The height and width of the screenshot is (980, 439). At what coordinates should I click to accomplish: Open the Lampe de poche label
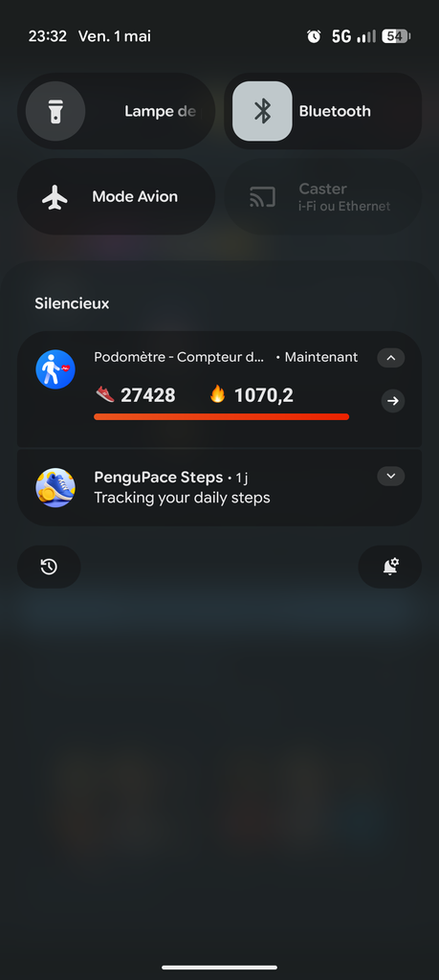click(161, 111)
